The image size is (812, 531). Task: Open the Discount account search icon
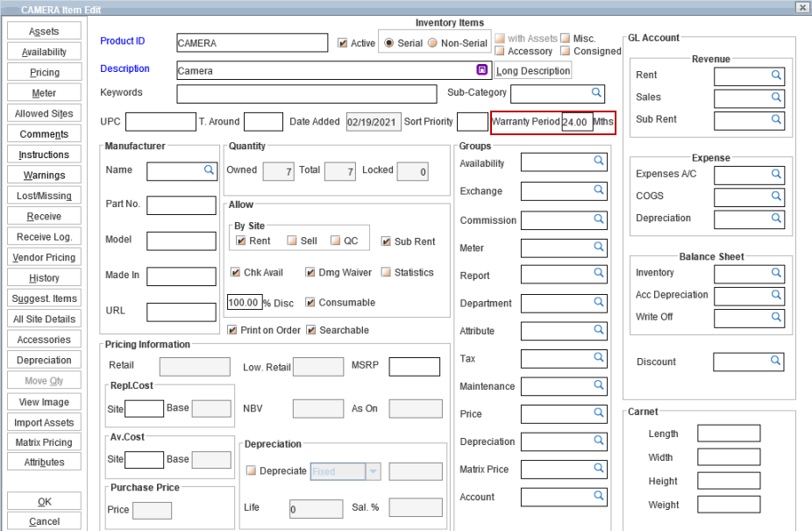click(x=776, y=361)
